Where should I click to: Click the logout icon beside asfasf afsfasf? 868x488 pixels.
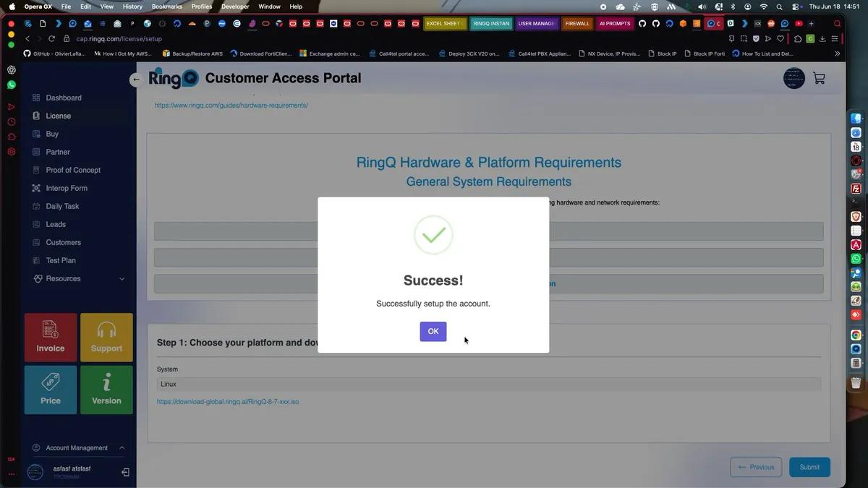pos(125,472)
